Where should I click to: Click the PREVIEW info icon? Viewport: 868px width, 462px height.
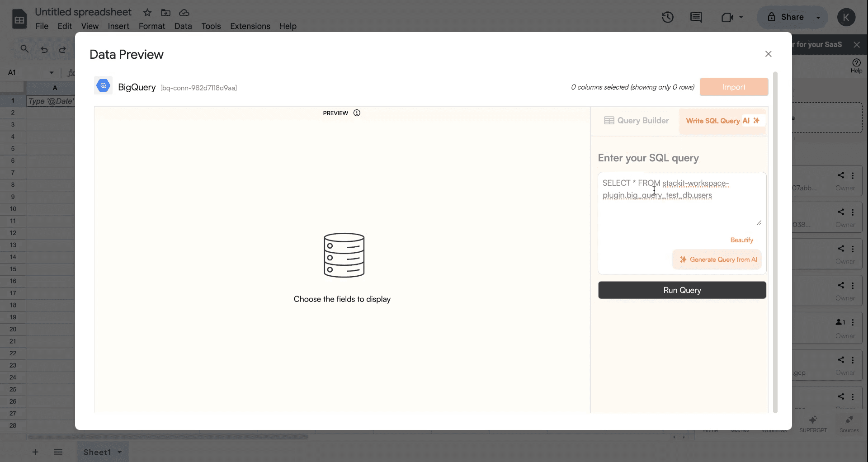[x=357, y=113]
